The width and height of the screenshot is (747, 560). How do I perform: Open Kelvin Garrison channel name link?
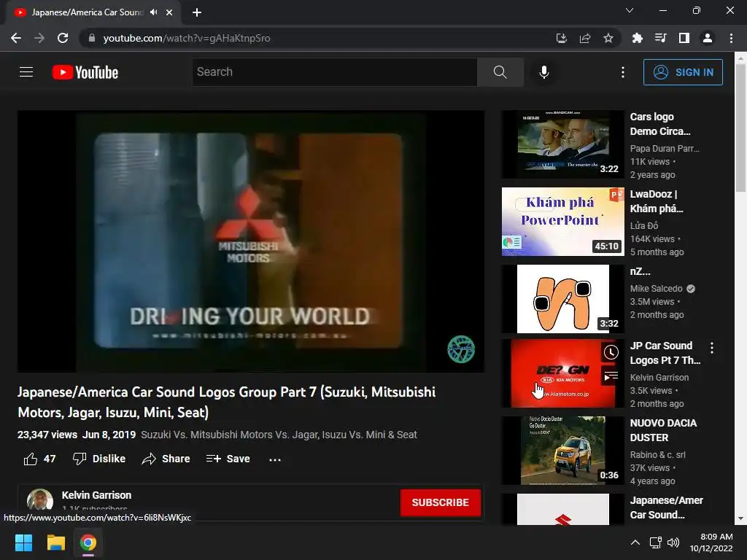point(96,495)
